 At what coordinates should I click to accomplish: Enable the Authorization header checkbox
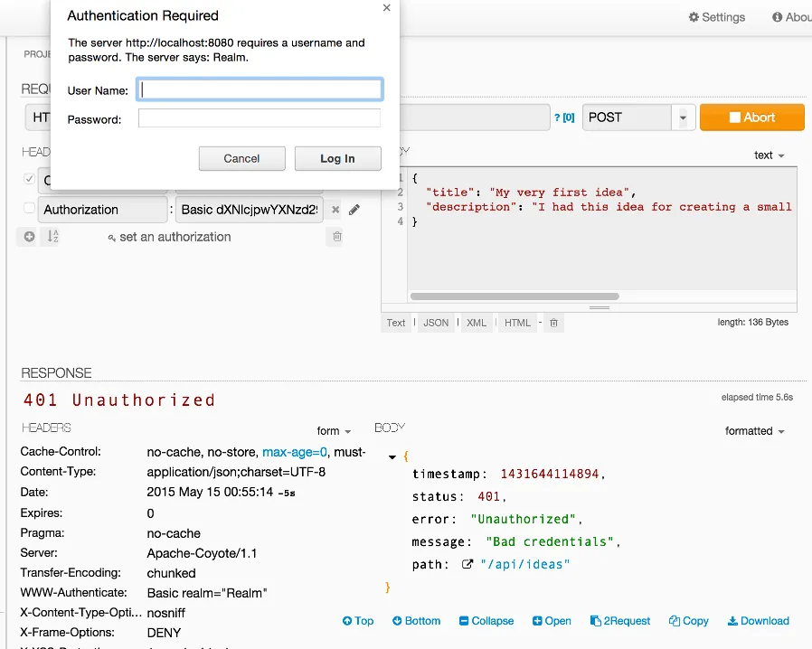[29, 209]
